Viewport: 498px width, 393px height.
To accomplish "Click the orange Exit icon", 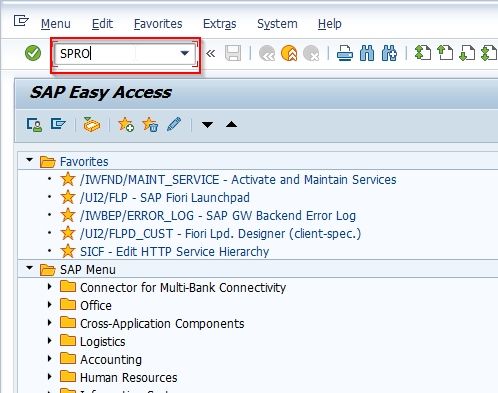I will 289,53.
